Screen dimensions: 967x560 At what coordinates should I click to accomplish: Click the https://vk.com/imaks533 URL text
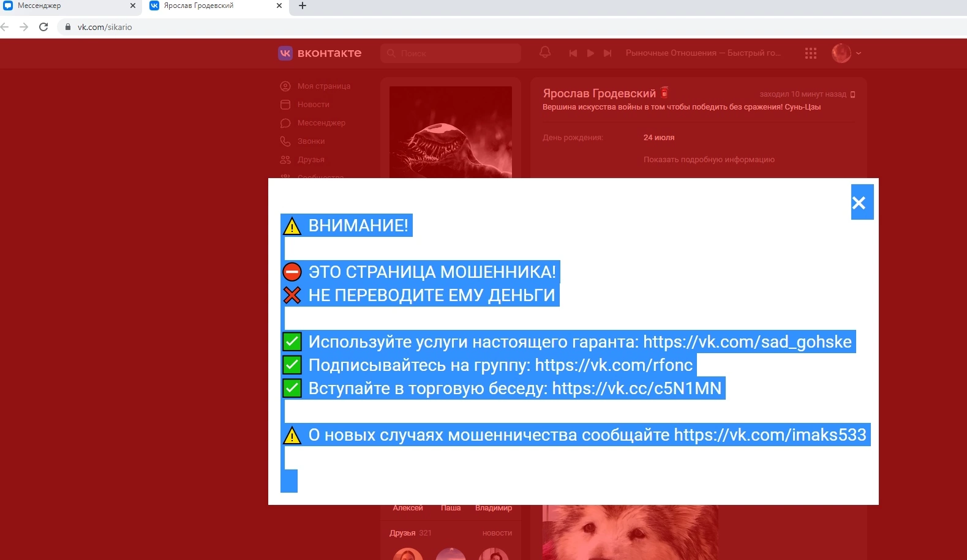pyautogui.click(x=770, y=435)
